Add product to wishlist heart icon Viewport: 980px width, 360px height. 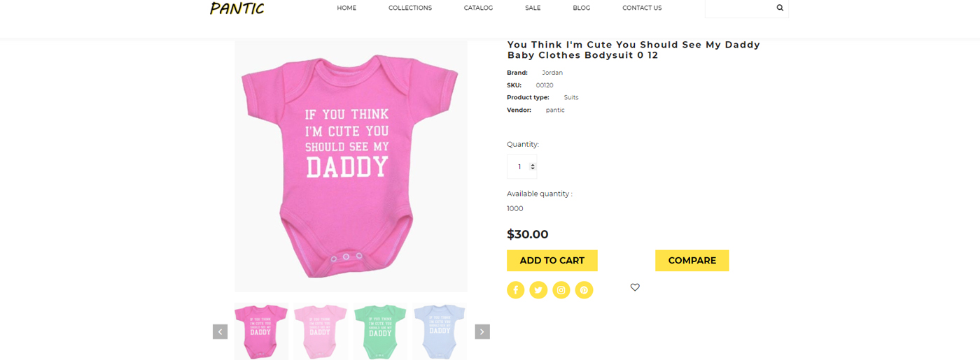tap(635, 287)
